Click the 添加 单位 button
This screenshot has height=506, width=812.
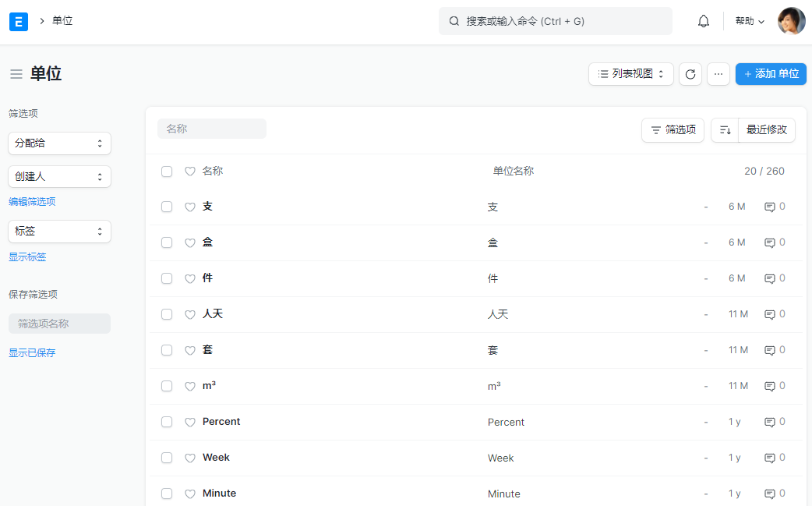pos(771,74)
